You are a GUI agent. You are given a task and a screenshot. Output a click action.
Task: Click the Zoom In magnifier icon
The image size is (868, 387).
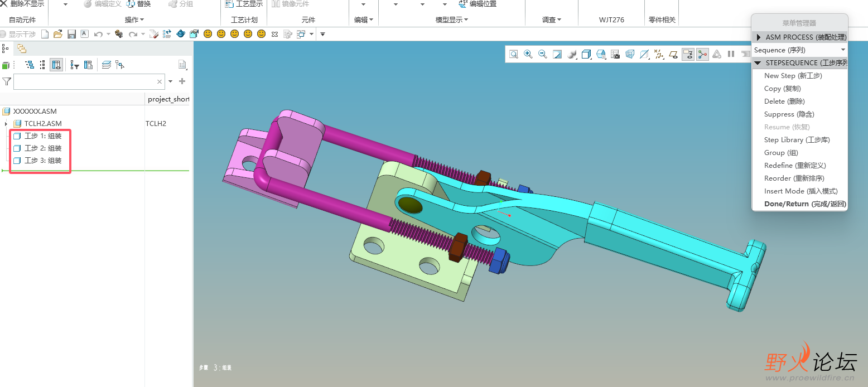[x=528, y=54]
